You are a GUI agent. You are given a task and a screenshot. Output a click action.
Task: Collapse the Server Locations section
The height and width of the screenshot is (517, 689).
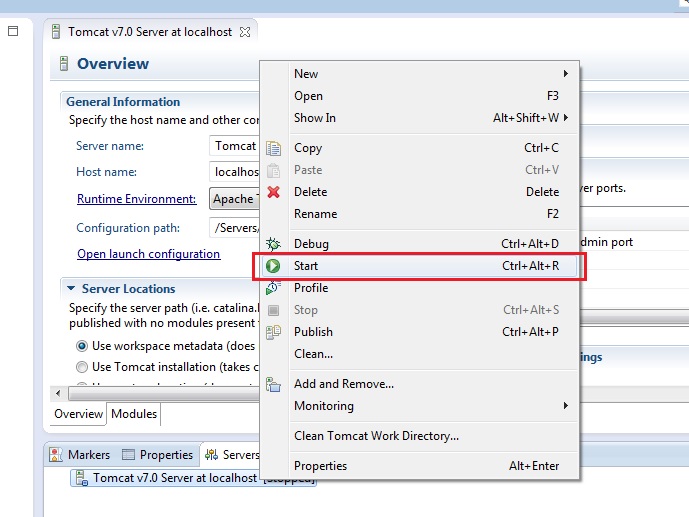pos(71,289)
